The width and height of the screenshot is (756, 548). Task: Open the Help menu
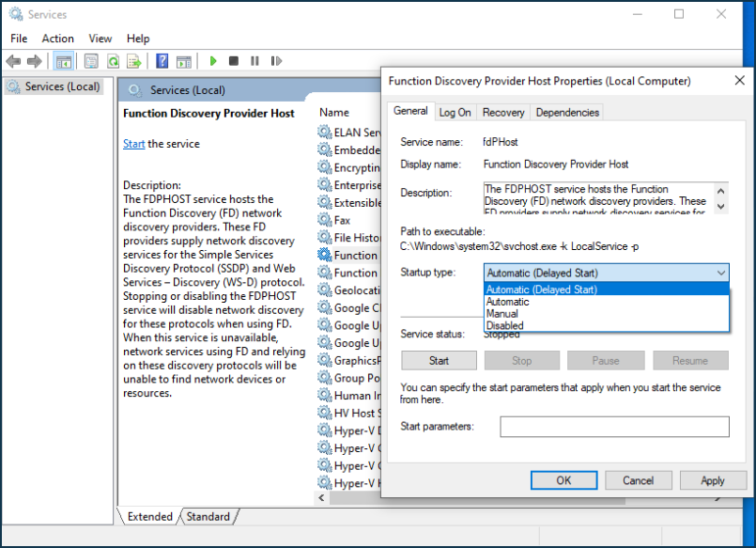coord(138,39)
